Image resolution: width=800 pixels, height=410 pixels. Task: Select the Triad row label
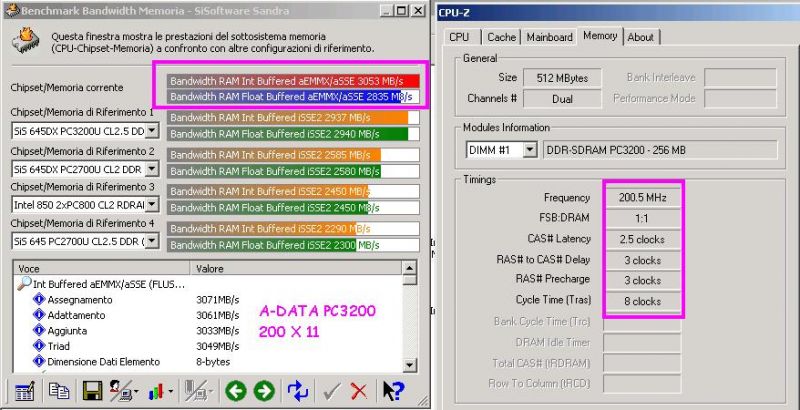pyautogui.click(x=58, y=346)
